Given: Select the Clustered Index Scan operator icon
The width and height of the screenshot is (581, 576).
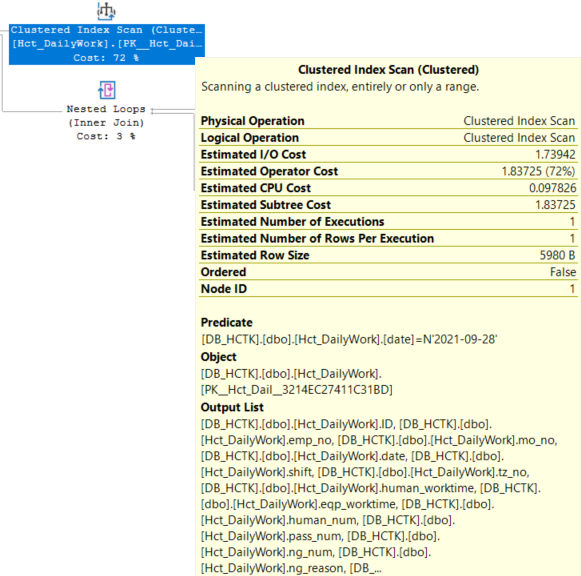Looking at the screenshot, I should 106,11.
